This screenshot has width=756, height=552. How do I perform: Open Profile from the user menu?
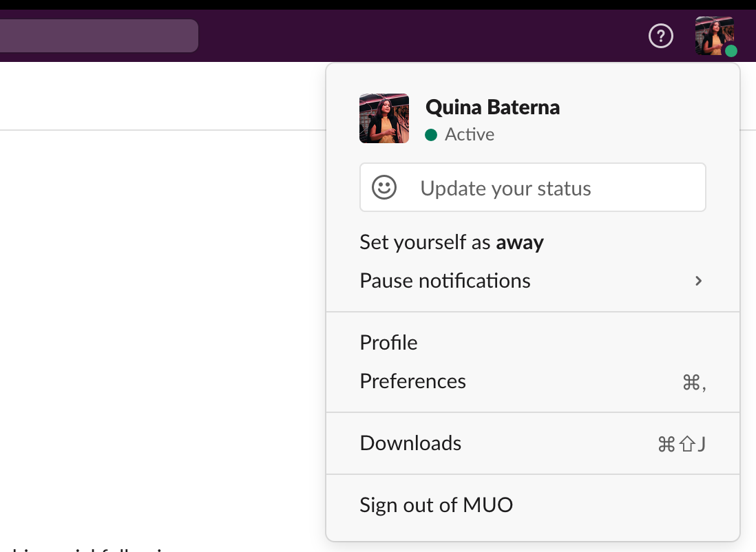[388, 343]
